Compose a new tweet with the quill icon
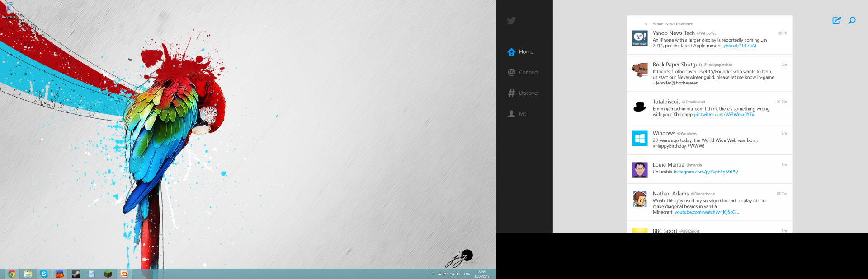The image size is (868, 279). [x=837, y=20]
